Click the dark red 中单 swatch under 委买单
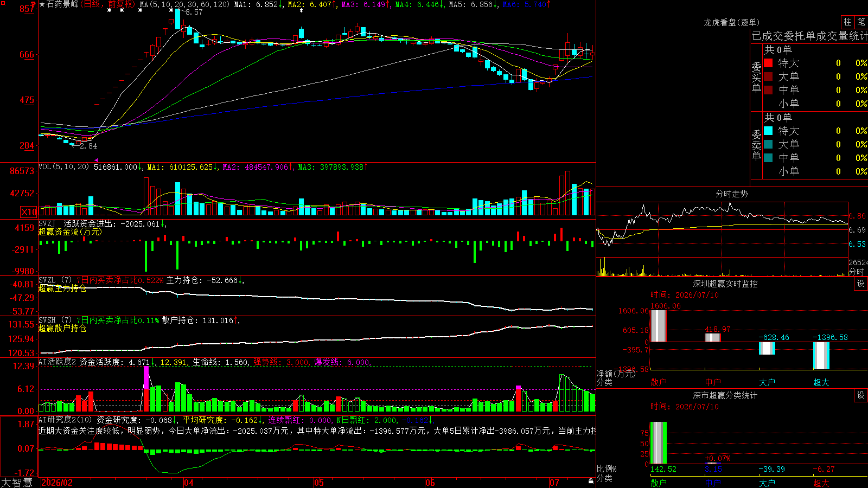Screen dimensions: 868x488 pyautogui.click(x=768, y=90)
